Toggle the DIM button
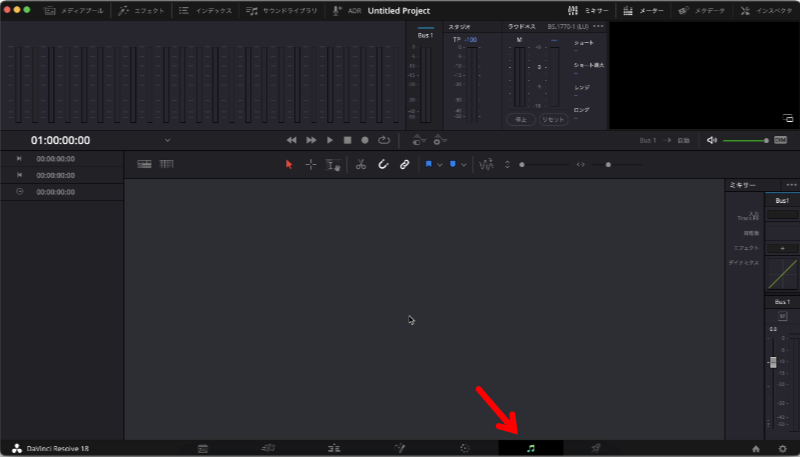Image resolution: width=800 pixels, height=457 pixels. (781, 140)
